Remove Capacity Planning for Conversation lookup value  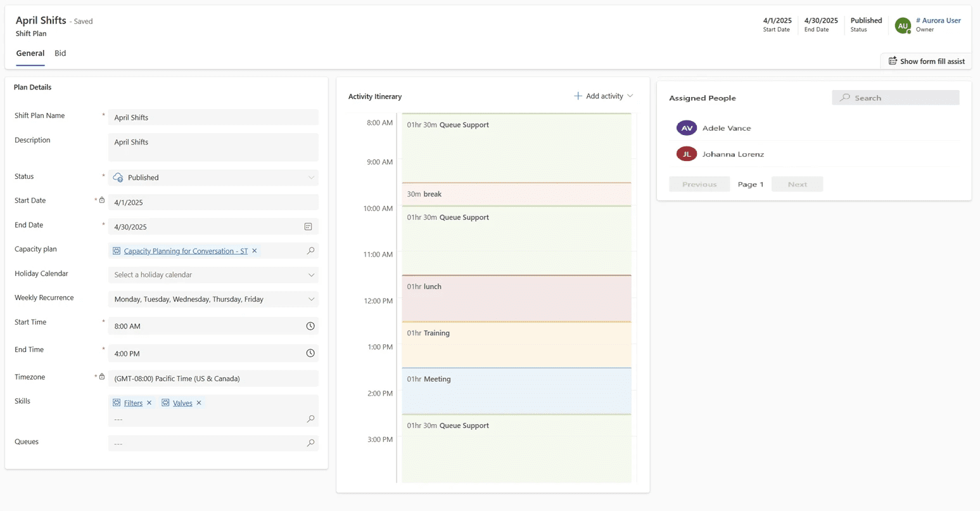click(x=255, y=251)
